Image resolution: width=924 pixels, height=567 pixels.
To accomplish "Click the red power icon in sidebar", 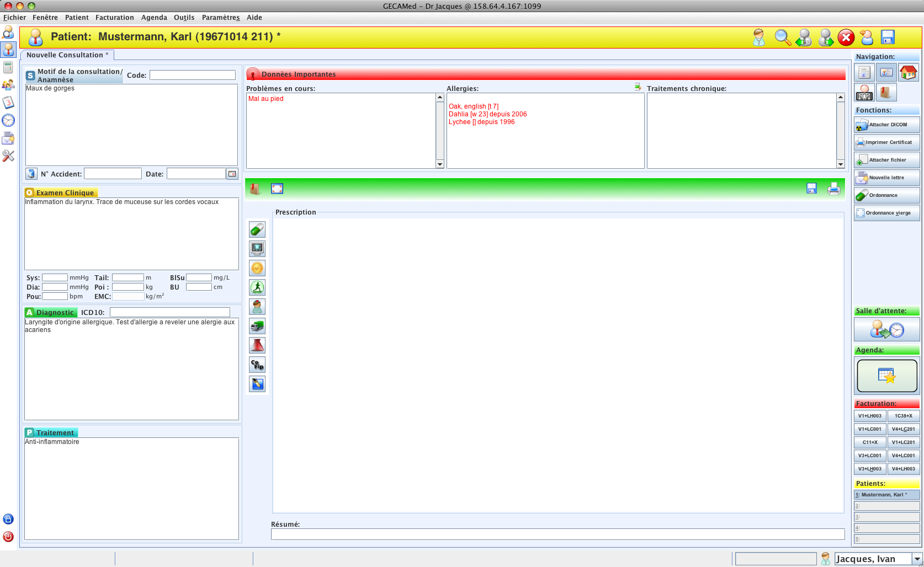I will pos(8,537).
